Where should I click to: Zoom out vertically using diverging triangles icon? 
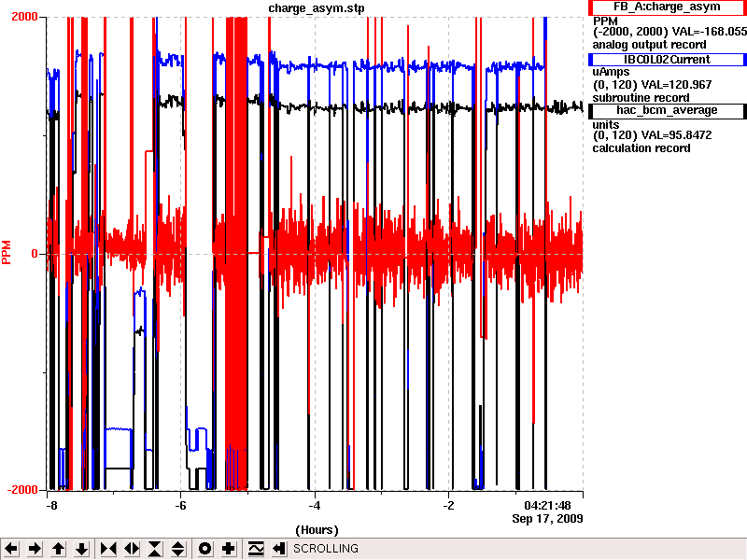click(x=178, y=549)
